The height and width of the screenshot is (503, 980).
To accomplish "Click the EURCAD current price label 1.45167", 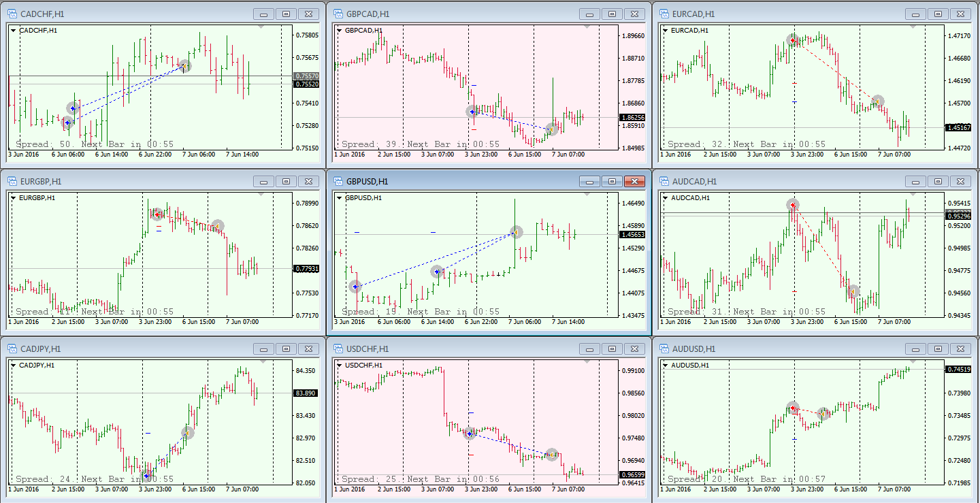I will (958, 128).
